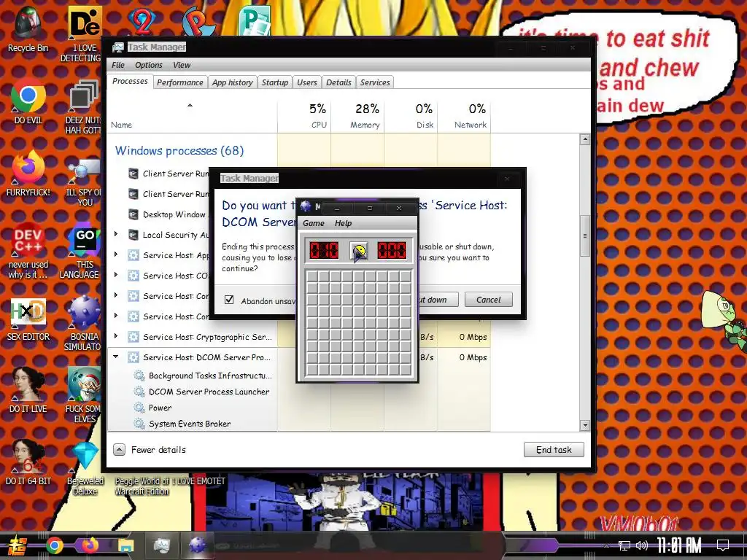Viewport: 747px width, 560px height.
Task: Click the End task button
Action: [554, 449]
